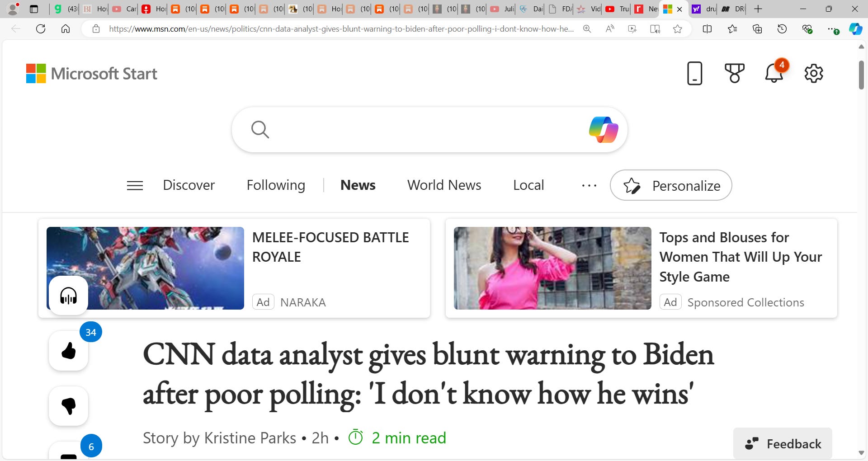Open Microsoft Rewards medal icon
Viewport: 868px width, 461px height.
734,73
